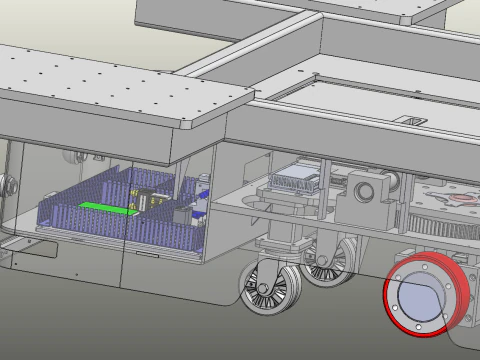Pick the rear caster wheel behind the front one
The width and height of the screenshot is (480, 360).
click(328, 262)
